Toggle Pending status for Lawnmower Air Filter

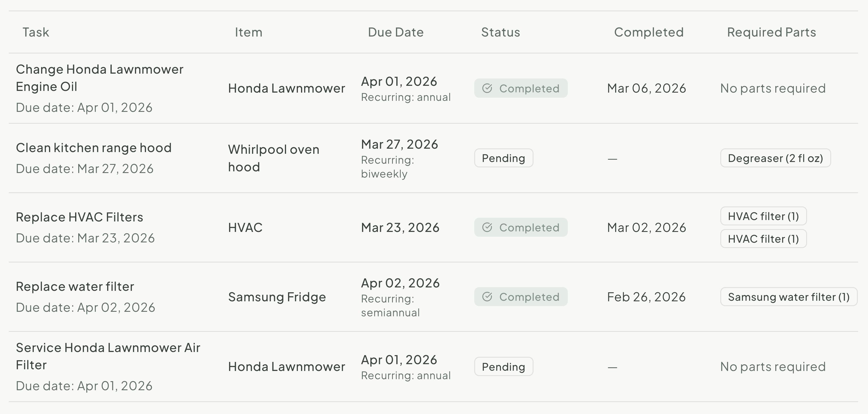[x=503, y=366]
